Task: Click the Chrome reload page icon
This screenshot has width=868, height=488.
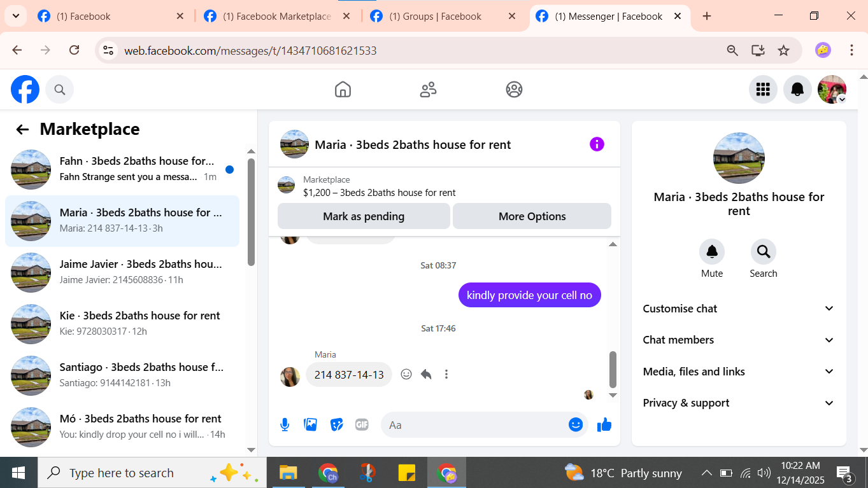Action: (x=74, y=50)
